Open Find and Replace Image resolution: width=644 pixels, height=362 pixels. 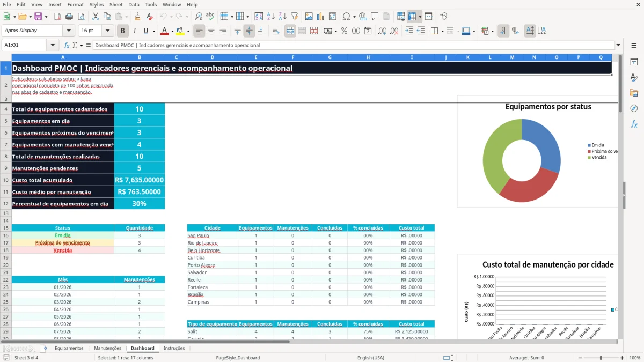tap(199, 17)
